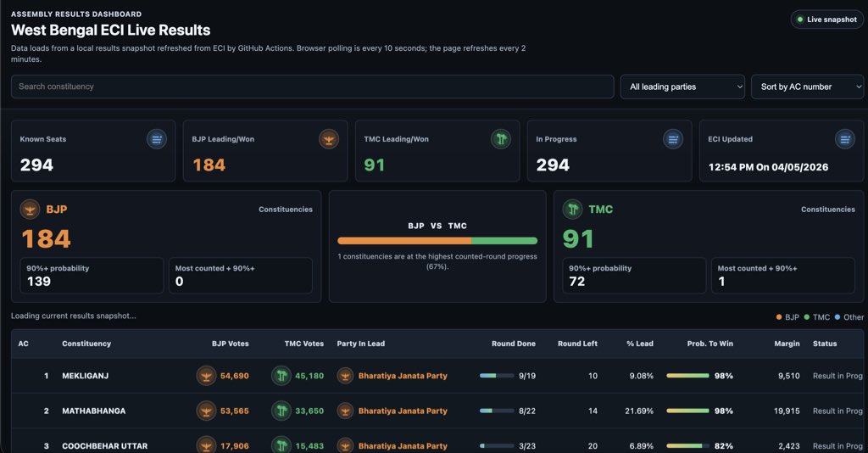Click the BJP lotus icon in party panel
Viewport: 868px width, 453px height.
point(30,210)
